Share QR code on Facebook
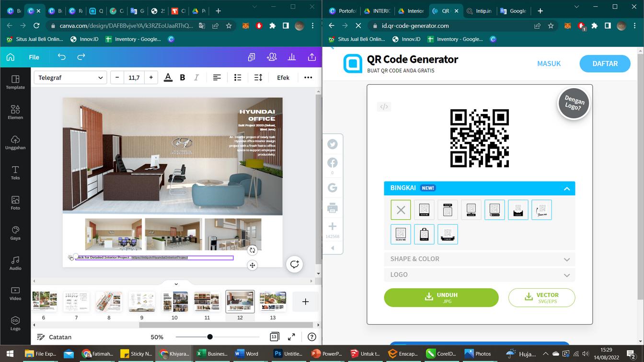Image resolution: width=644 pixels, height=362 pixels. 333,163
